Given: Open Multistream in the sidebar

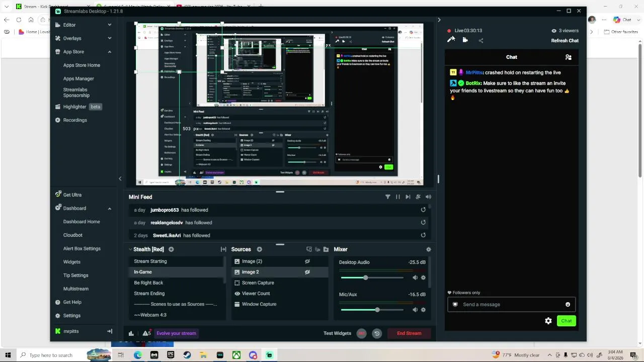Looking at the screenshot, I should pos(76,289).
